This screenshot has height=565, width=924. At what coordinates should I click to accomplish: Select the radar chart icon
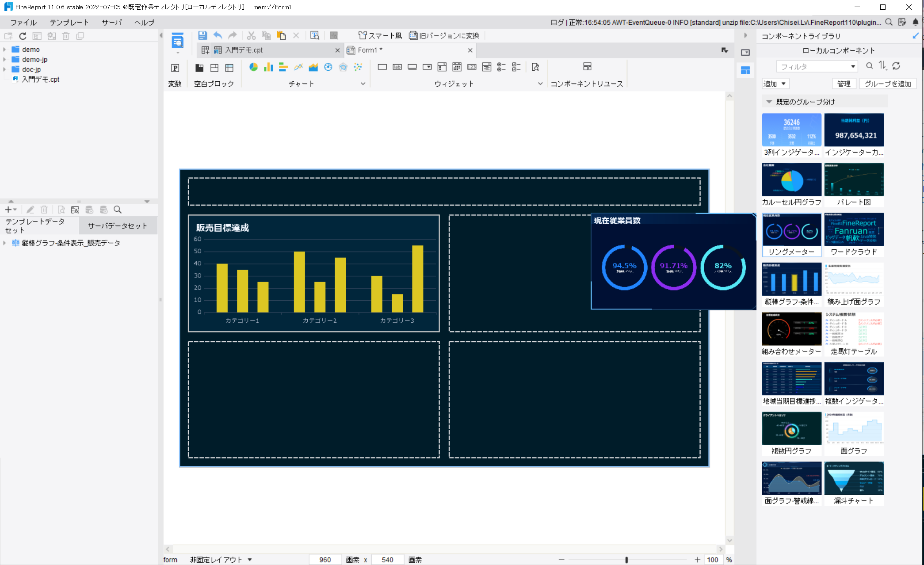[x=343, y=67]
